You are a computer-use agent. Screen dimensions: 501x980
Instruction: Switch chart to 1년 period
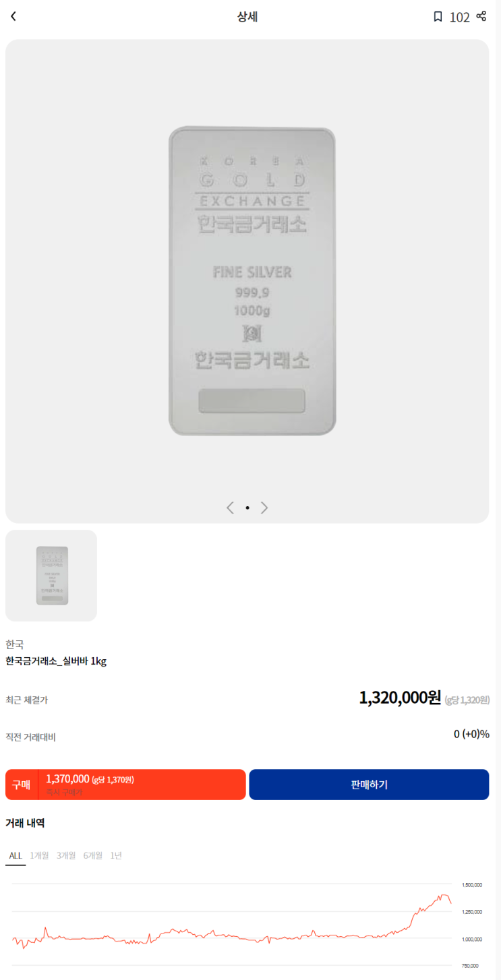[116, 855]
